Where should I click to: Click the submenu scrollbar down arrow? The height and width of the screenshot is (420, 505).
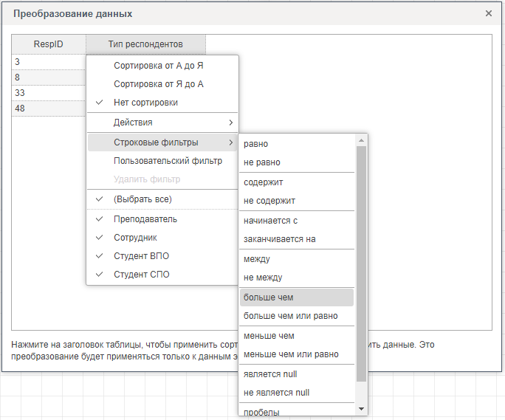coord(361,409)
